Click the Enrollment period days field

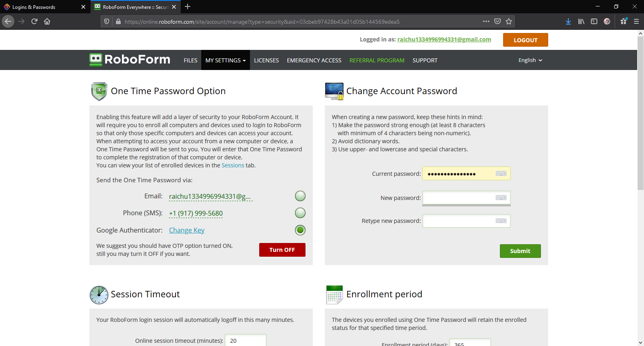pos(470,343)
